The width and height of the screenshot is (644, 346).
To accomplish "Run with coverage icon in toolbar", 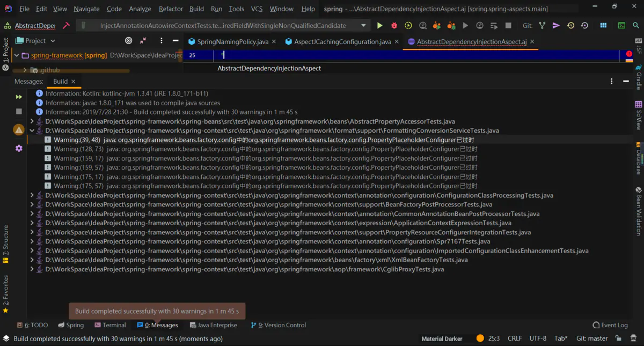I will coord(408,25).
